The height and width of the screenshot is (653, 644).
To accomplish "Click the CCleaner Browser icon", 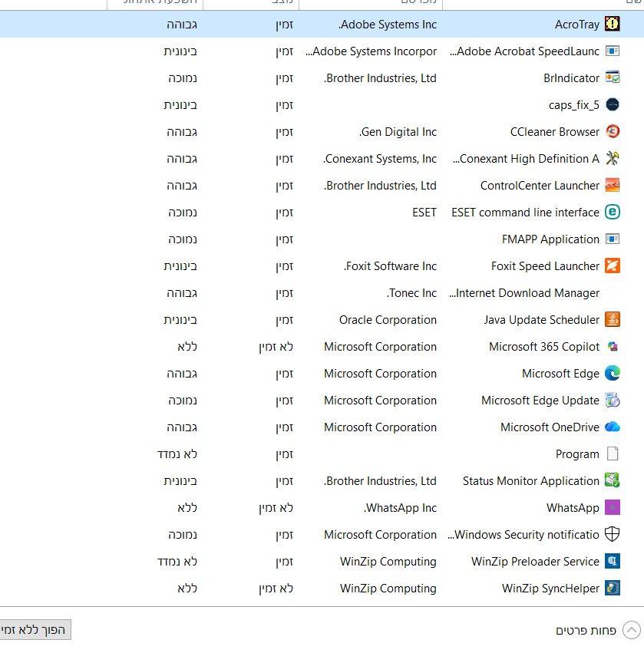I will (612, 131).
